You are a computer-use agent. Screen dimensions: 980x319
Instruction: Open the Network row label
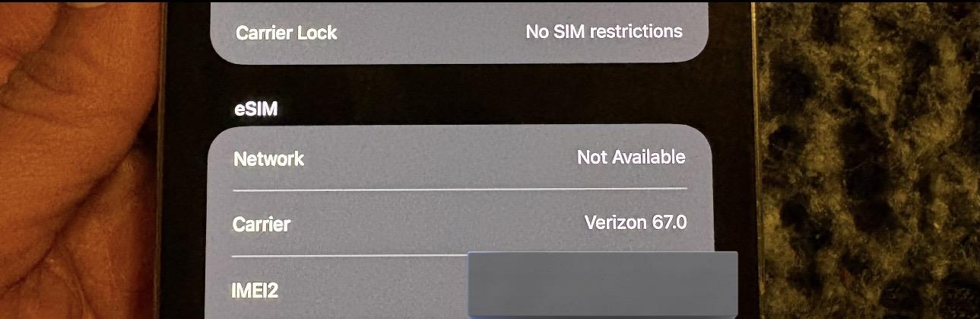click(x=268, y=159)
